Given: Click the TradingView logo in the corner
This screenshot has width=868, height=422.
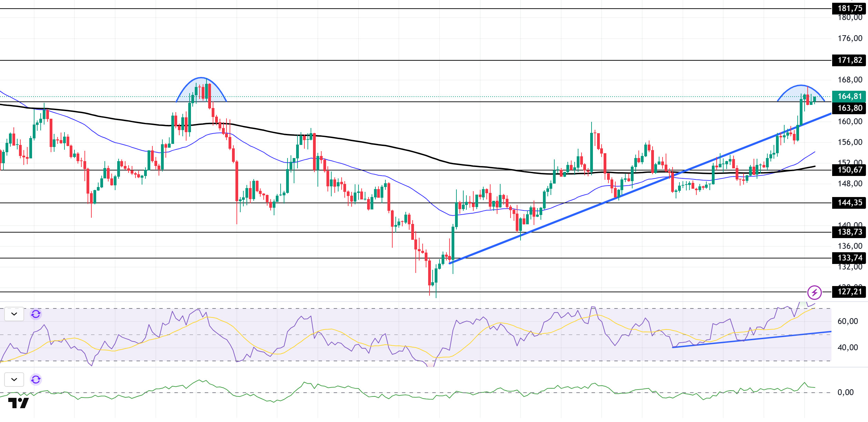Looking at the screenshot, I should click(19, 403).
